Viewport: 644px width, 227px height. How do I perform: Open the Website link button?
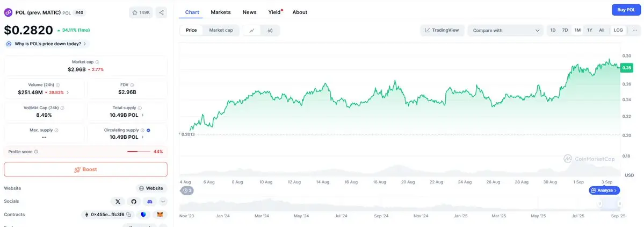tap(151, 188)
